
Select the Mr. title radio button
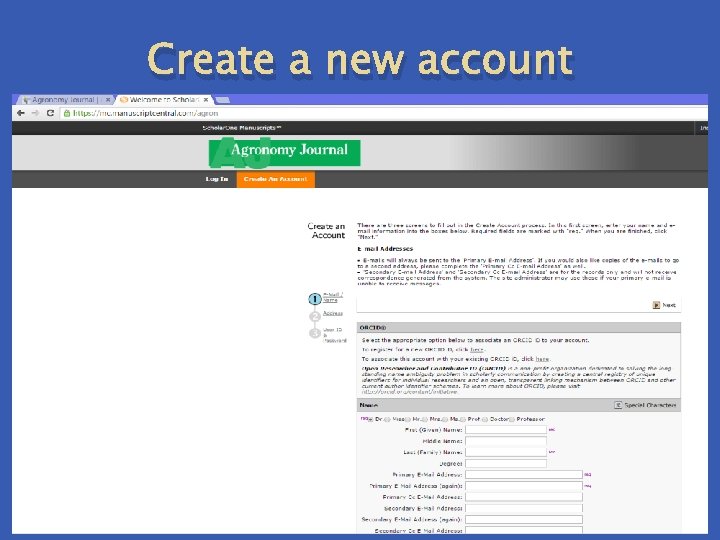[x=407, y=419]
